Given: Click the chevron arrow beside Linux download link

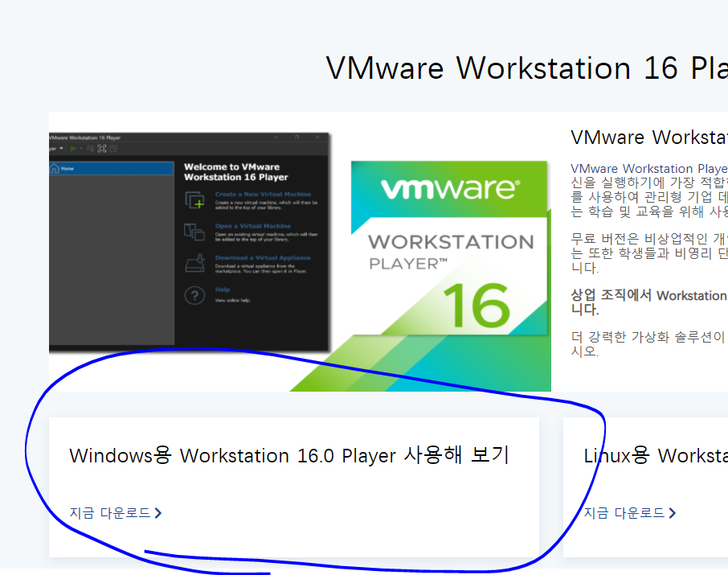Looking at the screenshot, I should point(673,513).
